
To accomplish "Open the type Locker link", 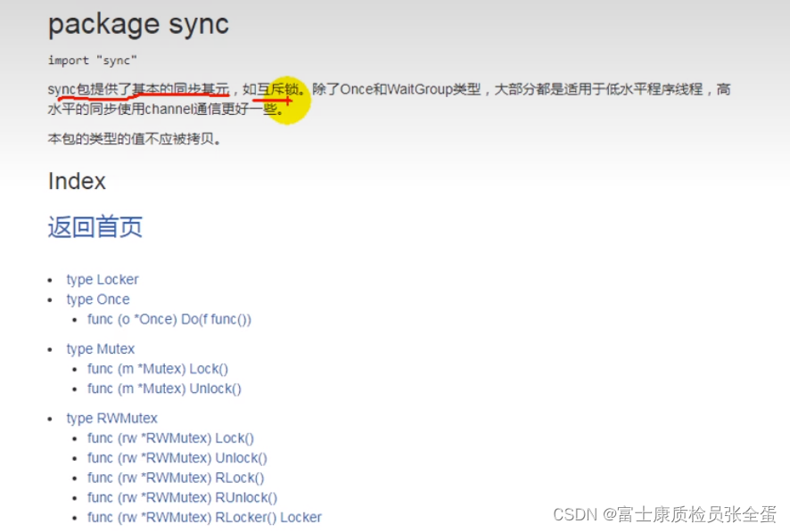I will coord(102,279).
